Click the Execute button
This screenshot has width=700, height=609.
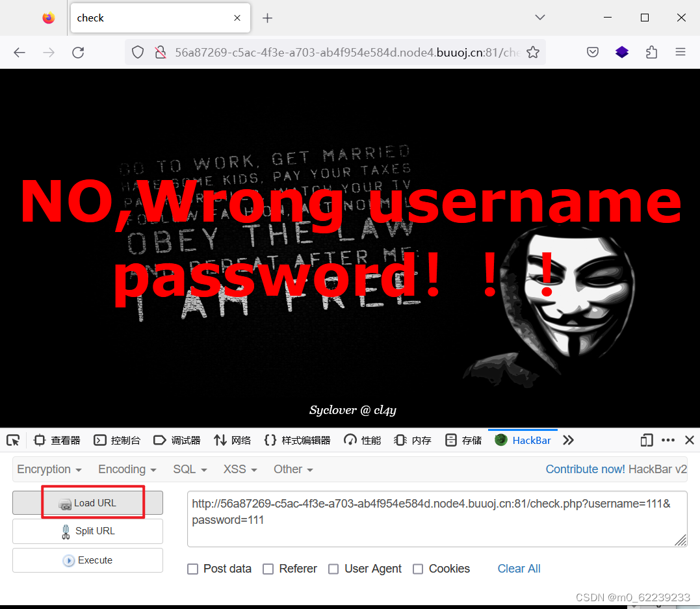click(88, 560)
